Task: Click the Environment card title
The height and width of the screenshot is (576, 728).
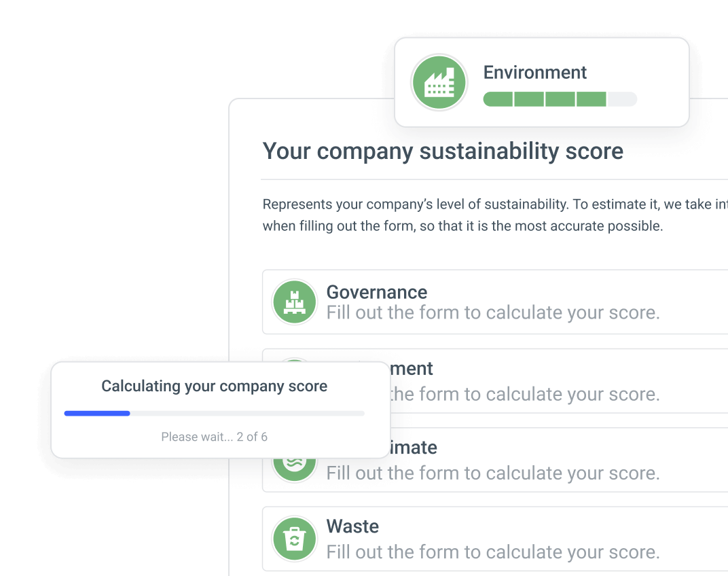Action: [535, 73]
